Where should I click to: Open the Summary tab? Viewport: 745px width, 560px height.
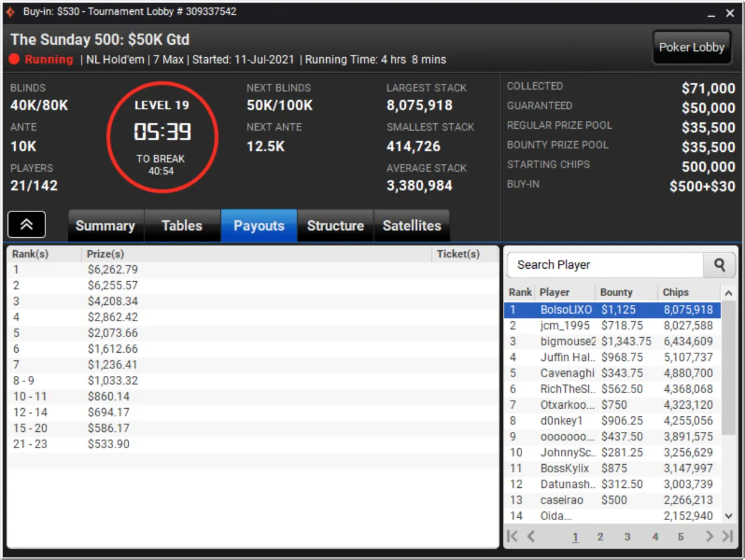(x=105, y=226)
